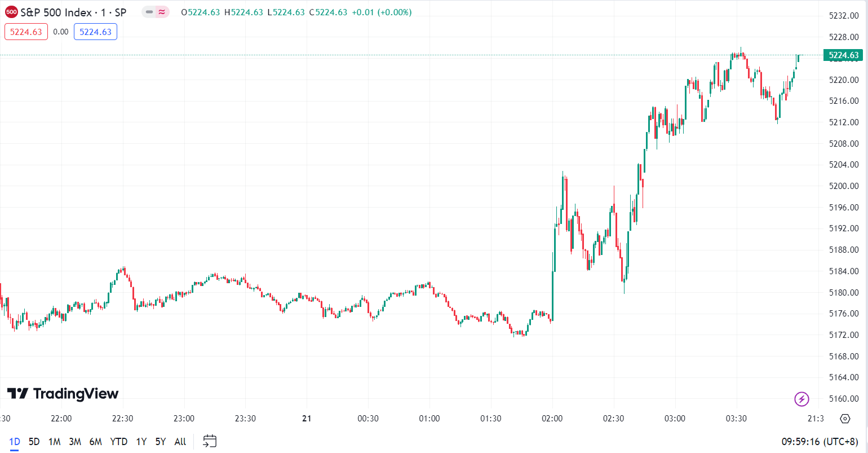Choose the YTD time range
The image size is (868, 453).
coord(118,442)
